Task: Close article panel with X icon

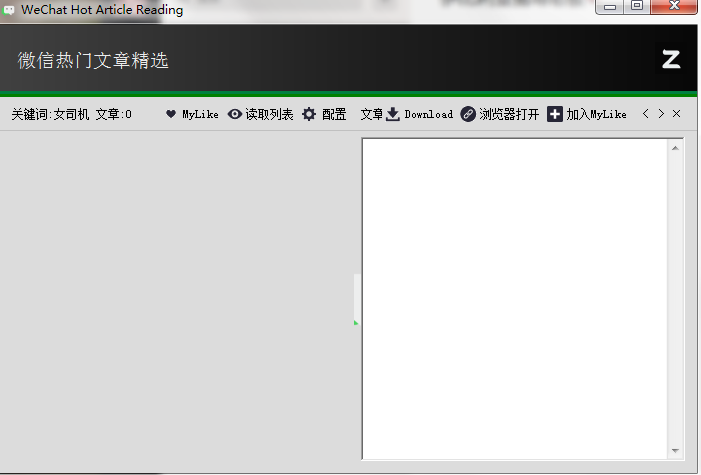Action: pos(676,114)
